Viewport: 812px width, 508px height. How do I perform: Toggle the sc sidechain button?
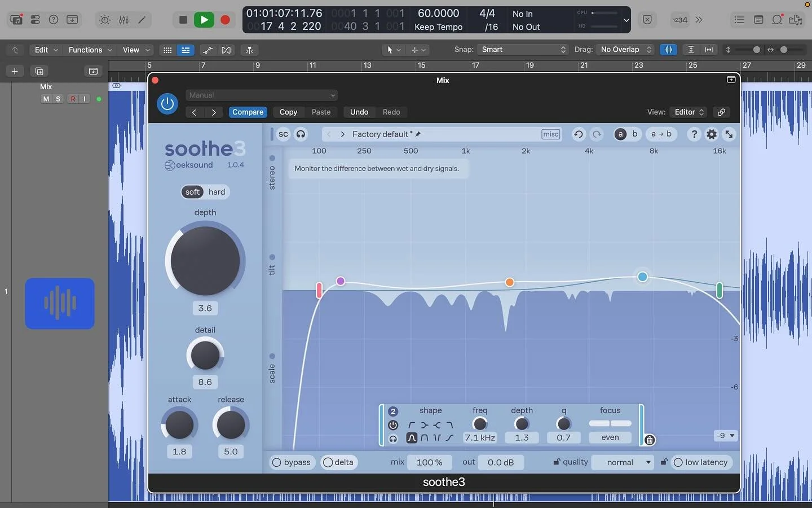pos(283,134)
